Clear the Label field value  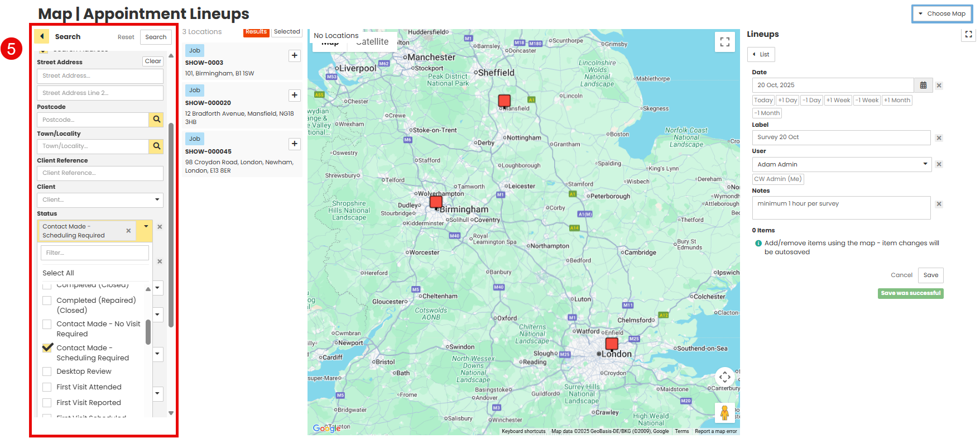click(x=939, y=138)
